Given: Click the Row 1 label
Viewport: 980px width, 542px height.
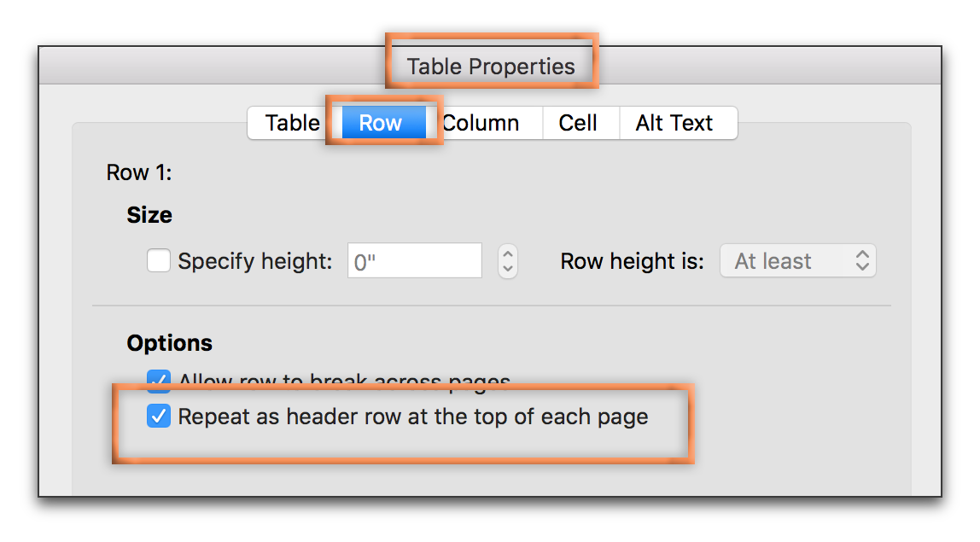Looking at the screenshot, I should (138, 172).
